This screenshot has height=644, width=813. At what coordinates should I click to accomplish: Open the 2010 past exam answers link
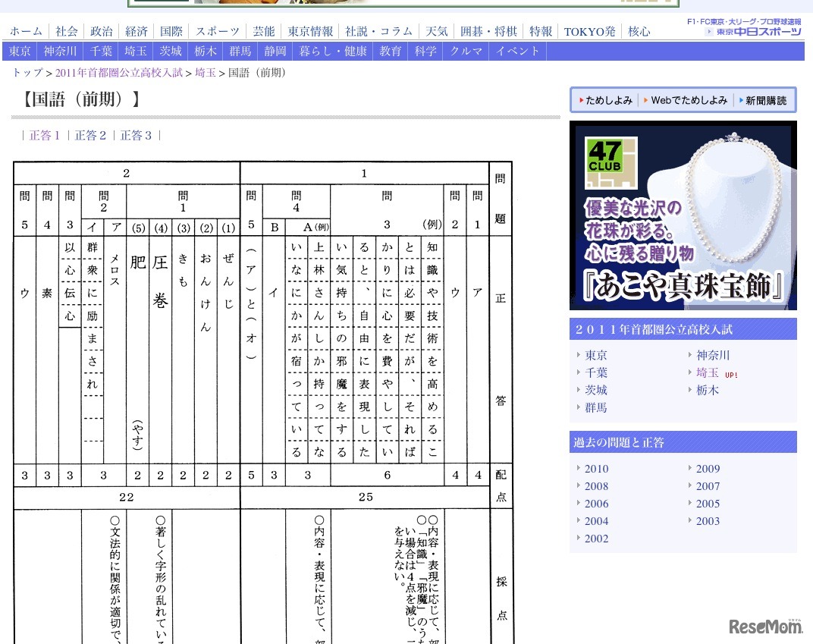click(x=596, y=469)
